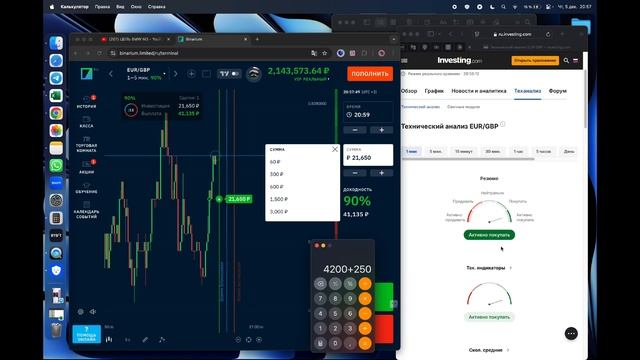Reload the Binarium page in Chrome
The height and width of the screenshot is (360, 640).
click(99, 53)
